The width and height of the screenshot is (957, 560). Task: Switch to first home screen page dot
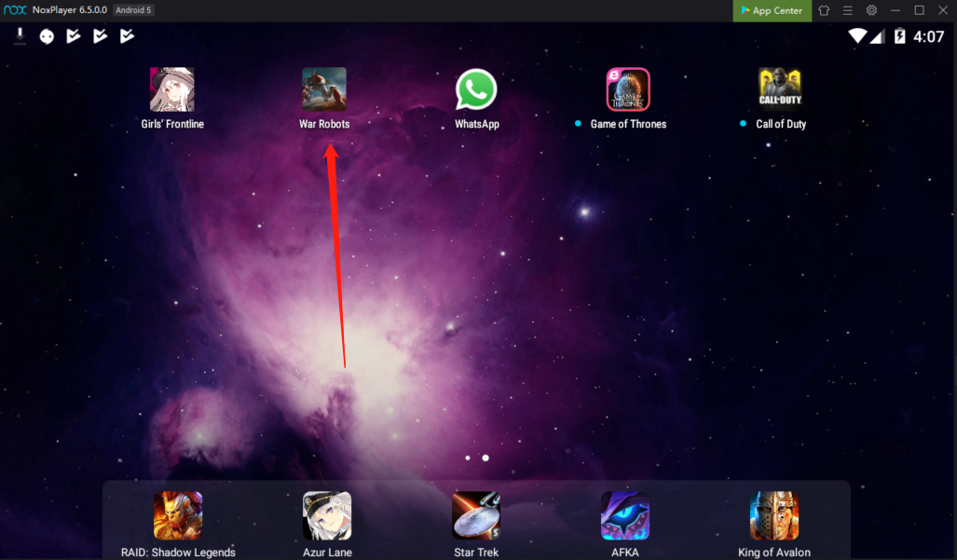tap(468, 458)
